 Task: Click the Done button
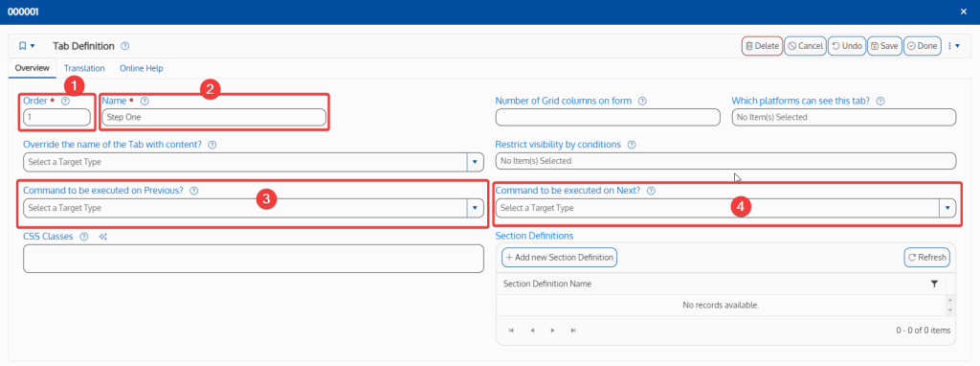(923, 46)
